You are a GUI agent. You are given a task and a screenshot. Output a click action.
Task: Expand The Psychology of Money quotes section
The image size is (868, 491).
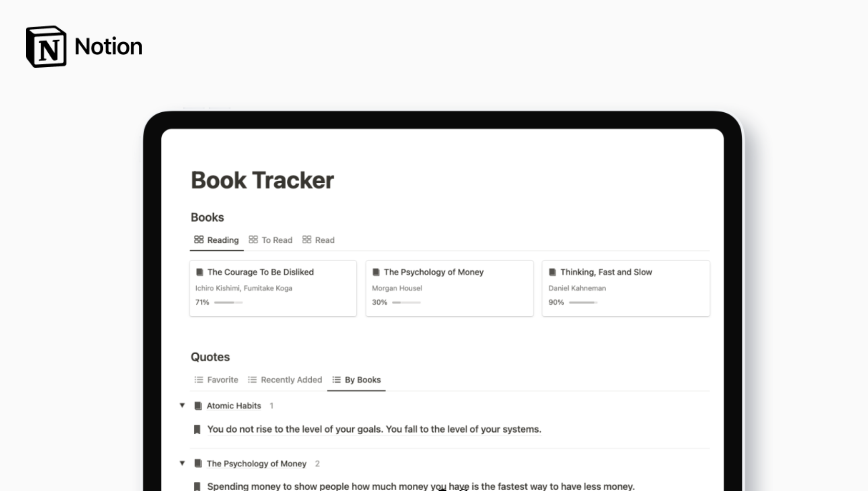coord(182,464)
